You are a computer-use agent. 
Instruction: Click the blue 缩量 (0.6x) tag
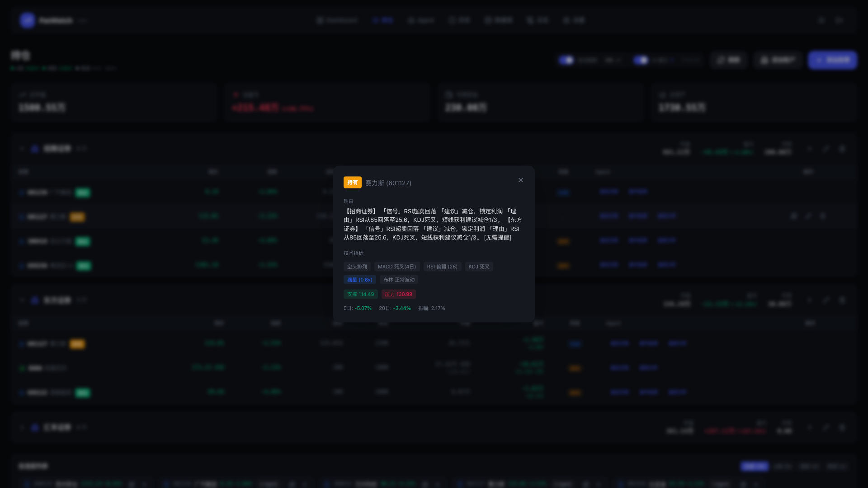coord(359,280)
